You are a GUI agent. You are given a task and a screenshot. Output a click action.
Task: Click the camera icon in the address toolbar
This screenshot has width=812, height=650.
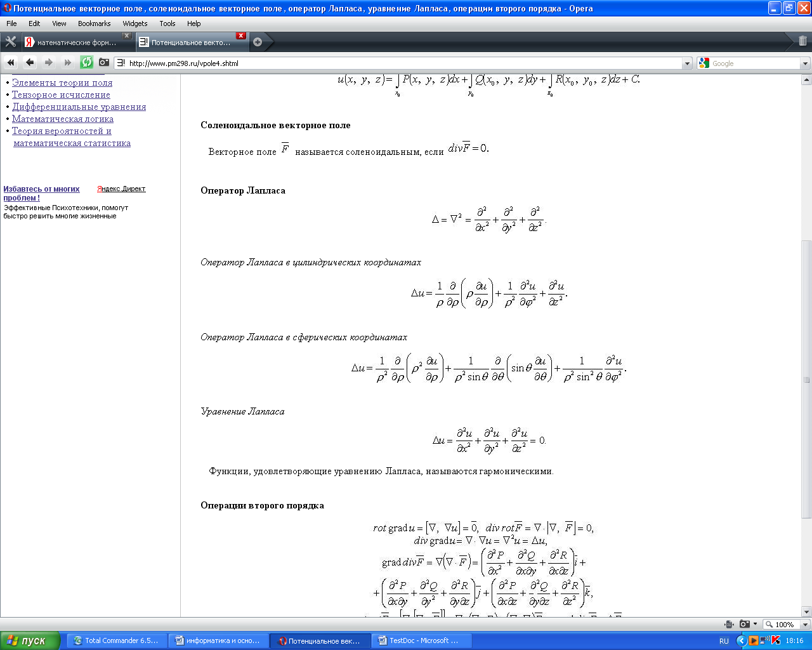(x=104, y=62)
